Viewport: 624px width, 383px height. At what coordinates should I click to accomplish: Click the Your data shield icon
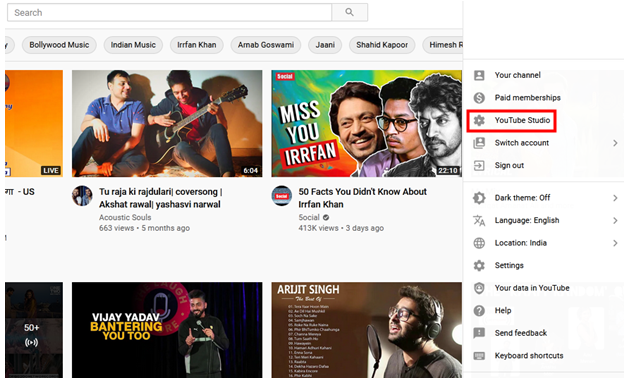[x=479, y=288]
